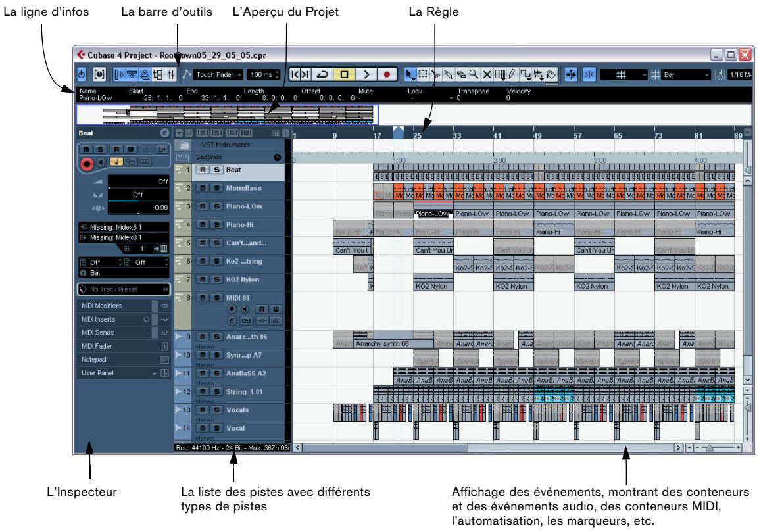The height and width of the screenshot is (532, 759).
Task: Select the 'Anarchy synth 06' event part
Action: tap(393, 340)
